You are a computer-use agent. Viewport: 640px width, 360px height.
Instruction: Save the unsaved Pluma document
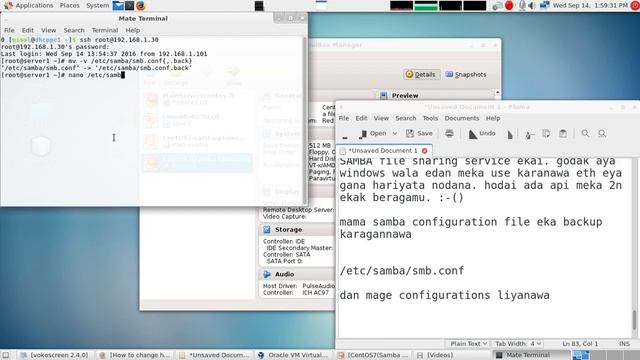[419, 133]
